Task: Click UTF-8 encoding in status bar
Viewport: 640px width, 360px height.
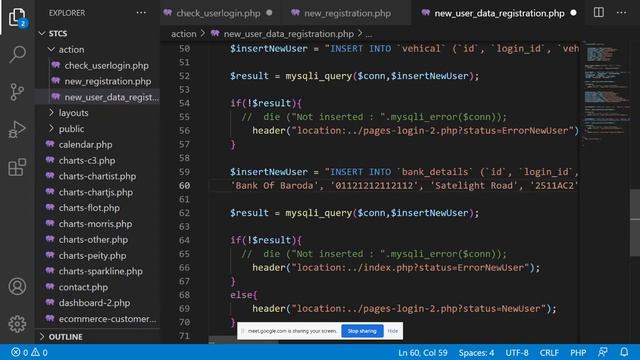Action: click(517, 352)
